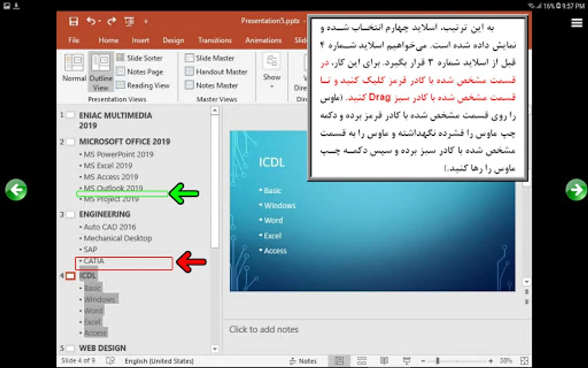Click the zoom slider handle
The image size is (588, 368).
437,361
